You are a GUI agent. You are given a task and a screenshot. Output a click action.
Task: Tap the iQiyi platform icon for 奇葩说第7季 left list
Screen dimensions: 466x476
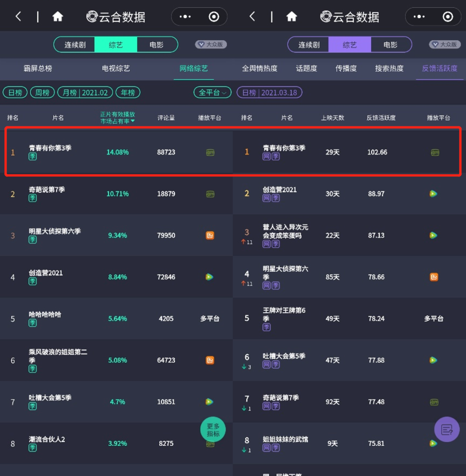click(210, 194)
